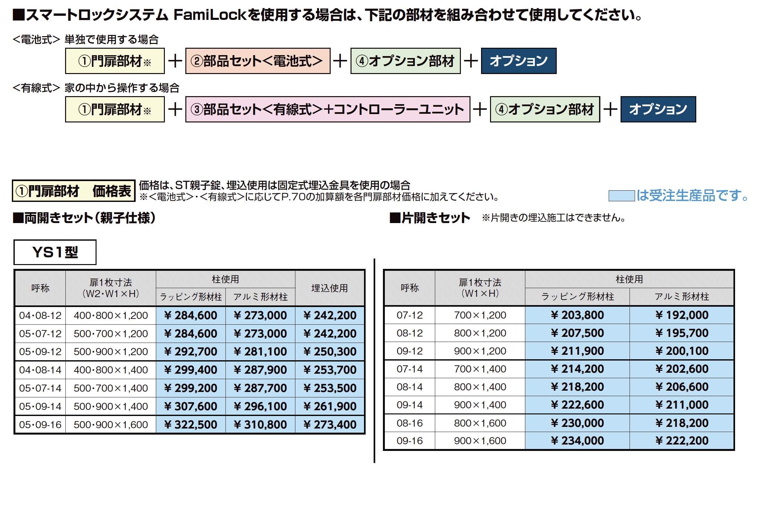Click the "04-08-14" designation cell

click(x=40, y=370)
